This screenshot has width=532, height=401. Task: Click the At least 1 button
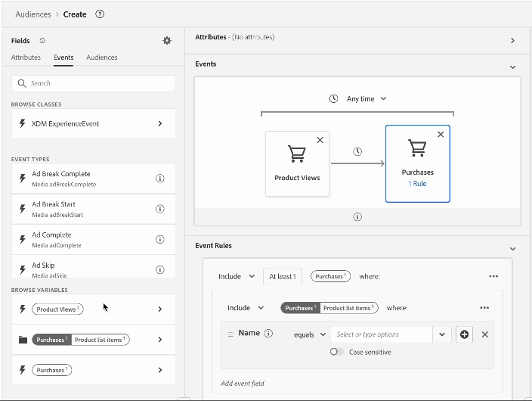[x=283, y=276]
